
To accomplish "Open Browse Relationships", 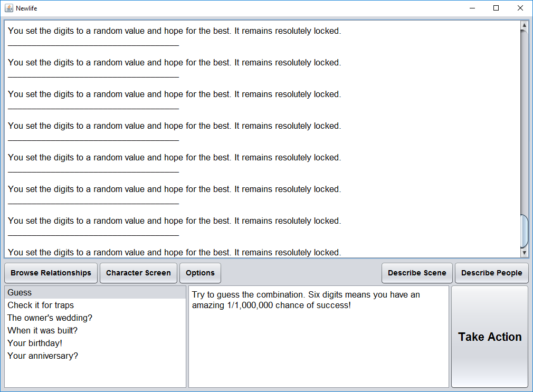I will point(51,273).
